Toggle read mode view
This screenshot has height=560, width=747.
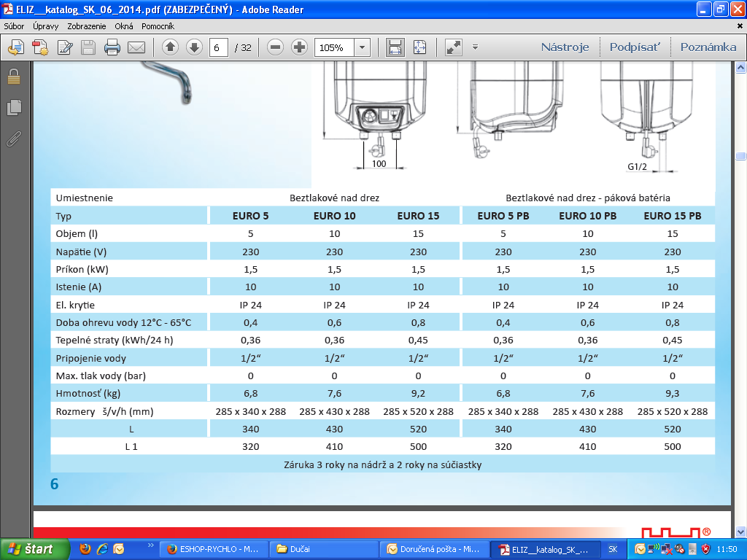tap(454, 47)
